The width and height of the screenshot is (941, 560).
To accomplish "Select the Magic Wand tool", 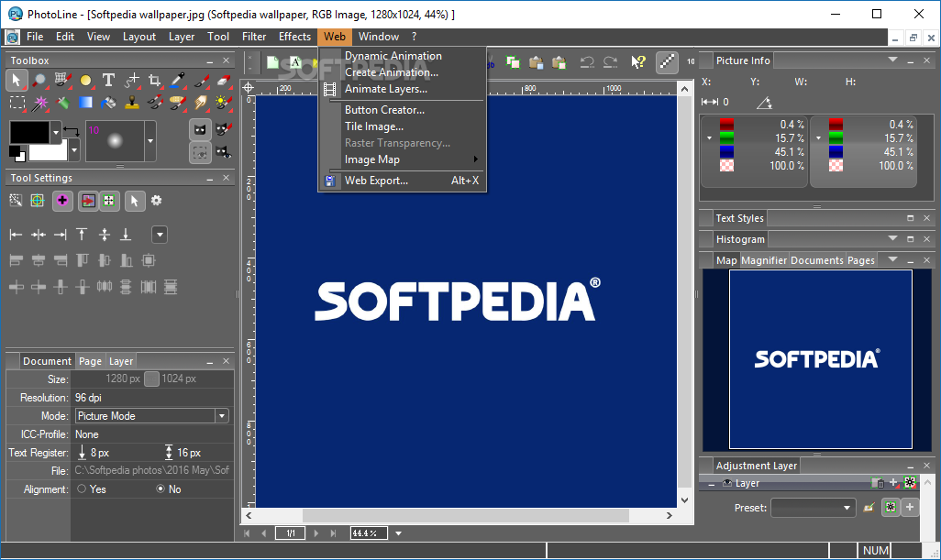I will click(x=39, y=104).
